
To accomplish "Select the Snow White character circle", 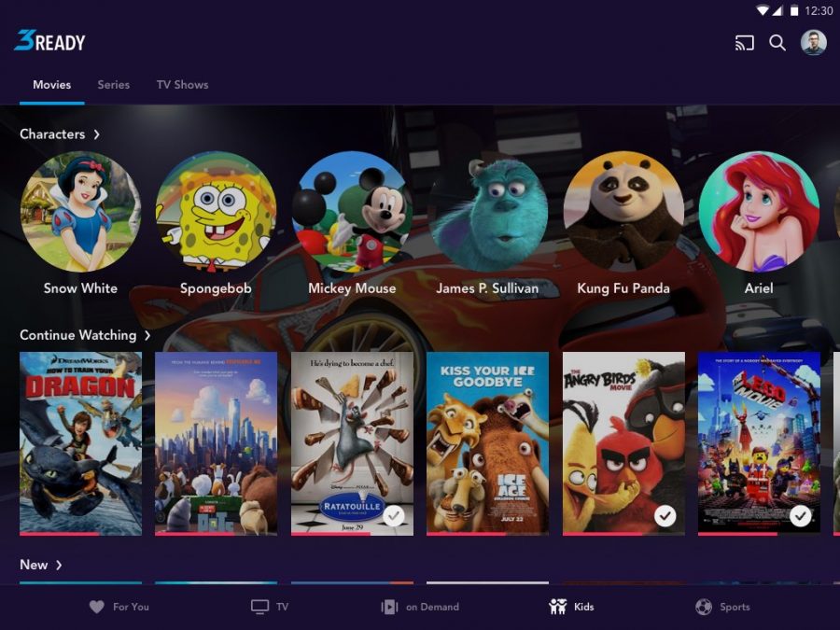I will click(80, 212).
